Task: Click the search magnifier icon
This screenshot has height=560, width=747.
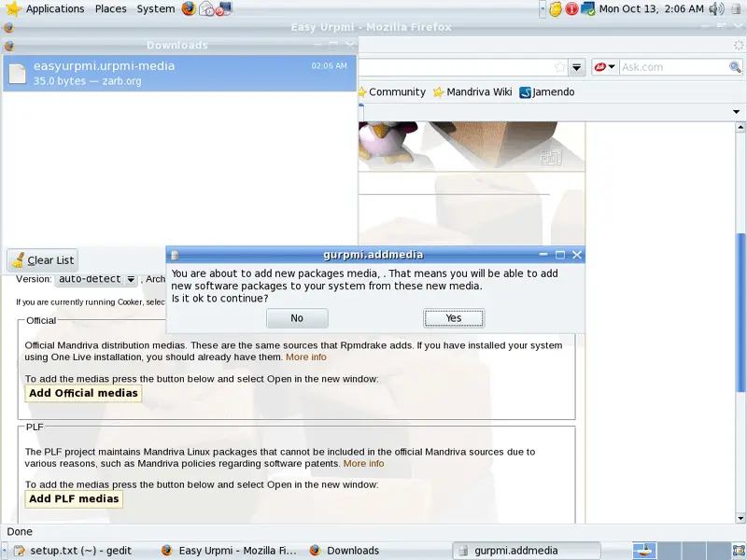Action: (735, 67)
